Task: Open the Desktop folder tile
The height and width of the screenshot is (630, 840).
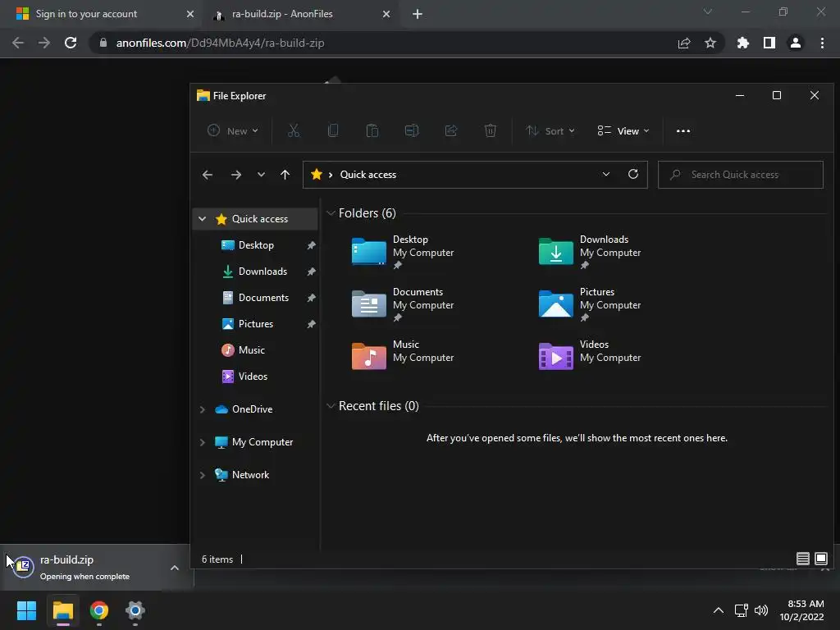Action: [x=402, y=251]
